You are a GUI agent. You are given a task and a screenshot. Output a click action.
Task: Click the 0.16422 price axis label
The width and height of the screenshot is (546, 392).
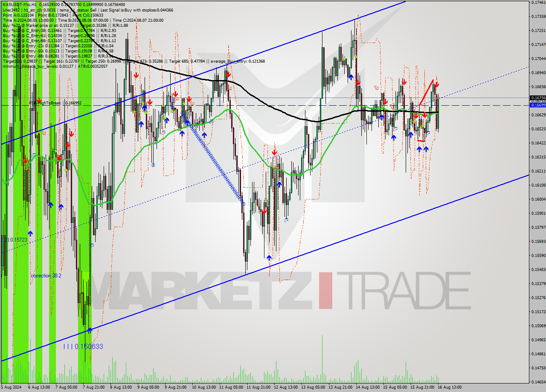point(538,143)
